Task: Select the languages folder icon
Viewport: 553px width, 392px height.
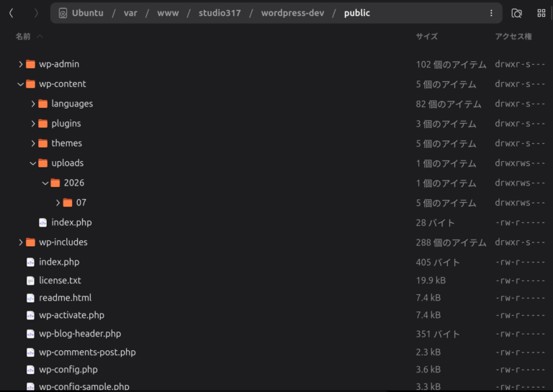Action: [x=43, y=104]
